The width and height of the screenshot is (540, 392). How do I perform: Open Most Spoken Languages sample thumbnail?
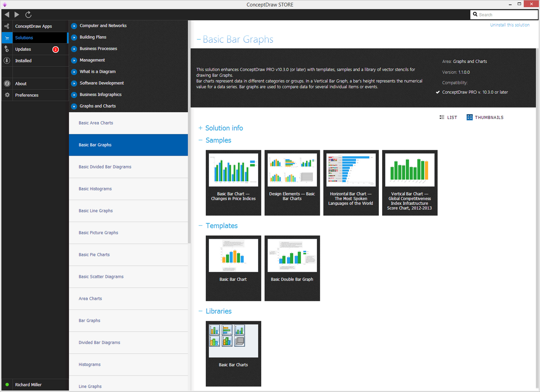[351, 183]
